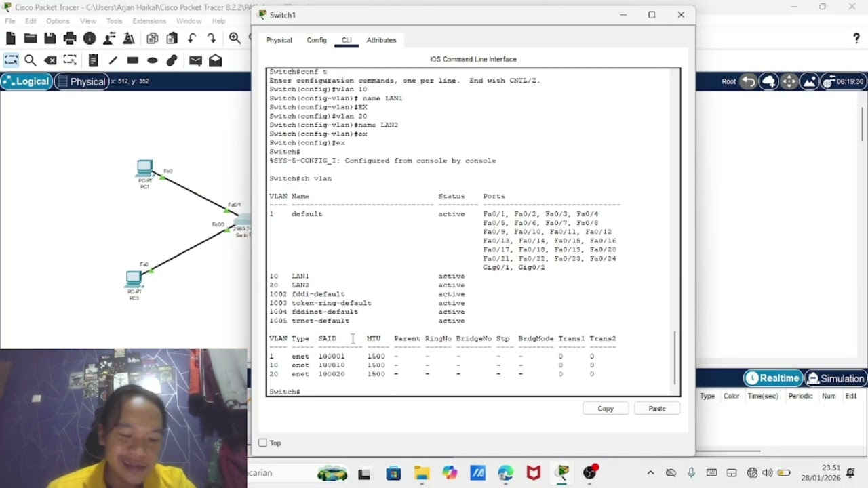Image resolution: width=868 pixels, height=488 pixels.
Task: Enable the Top checkbox in Switch1 window
Action: pyautogui.click(x=263, y=443)
